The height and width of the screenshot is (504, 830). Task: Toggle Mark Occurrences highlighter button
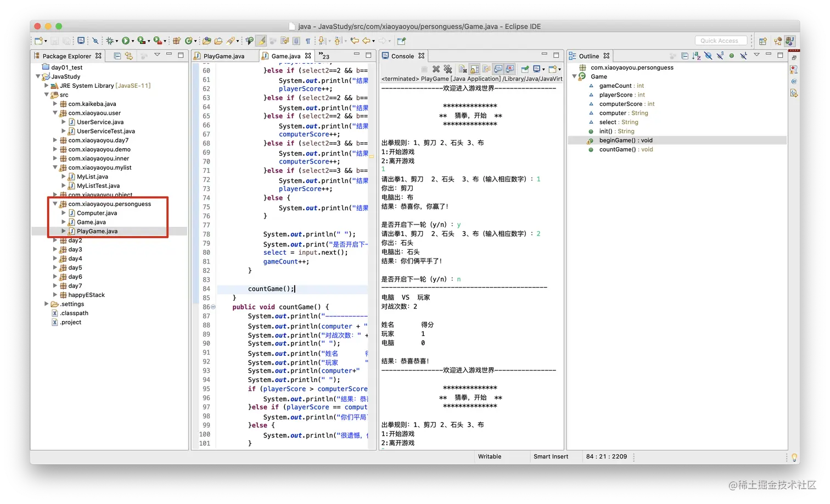point(261,41)
